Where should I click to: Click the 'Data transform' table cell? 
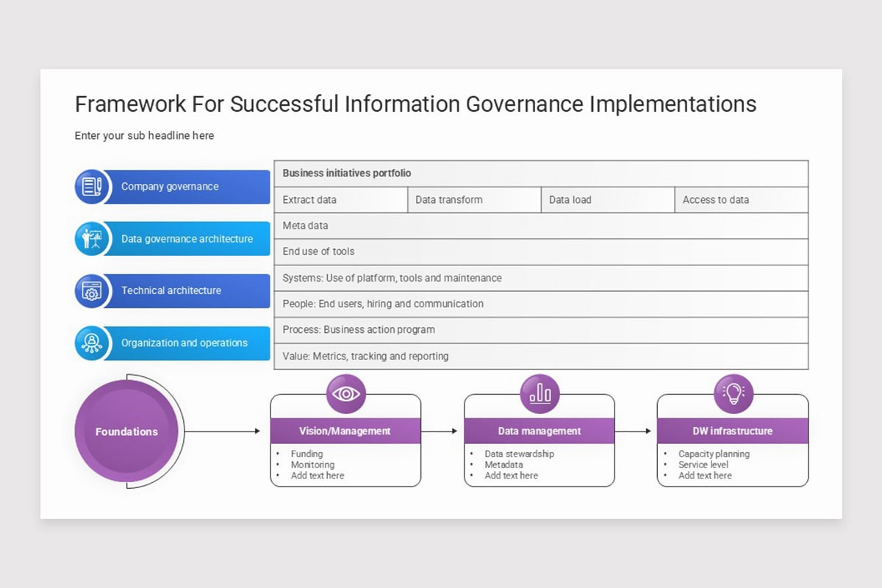[x=475, y=200]
